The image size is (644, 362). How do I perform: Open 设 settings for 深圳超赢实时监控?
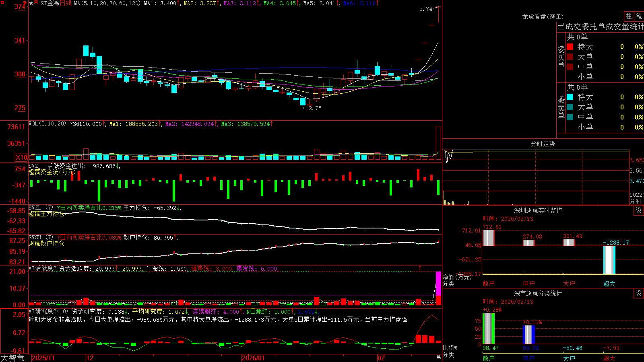pyautogui.click(x=639, y=210)
